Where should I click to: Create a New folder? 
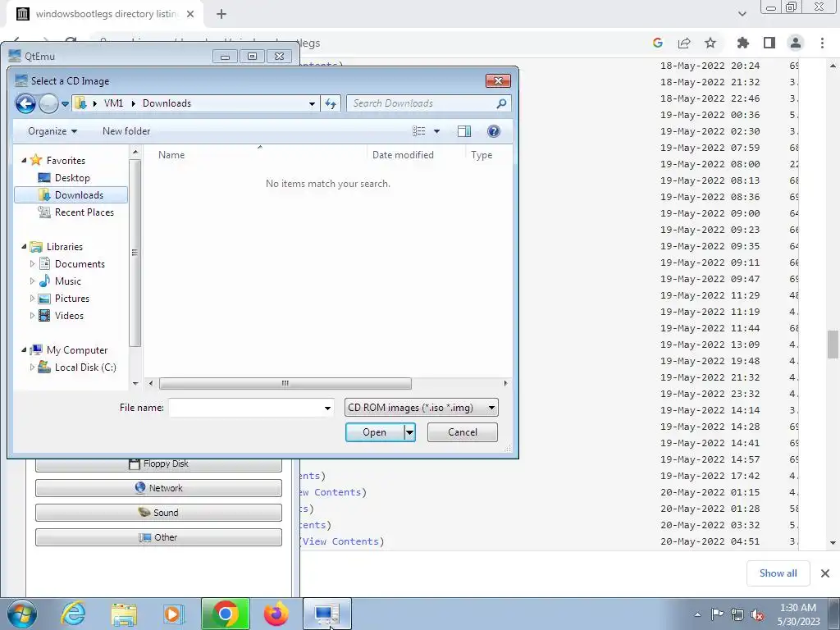(x=126, y=131)
